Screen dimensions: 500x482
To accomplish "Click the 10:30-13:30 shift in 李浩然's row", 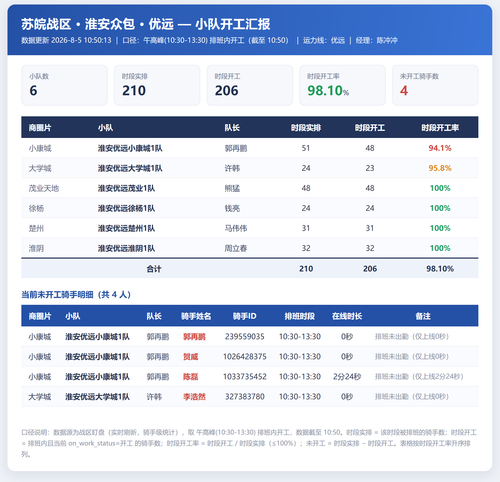I will click(300, 397).
